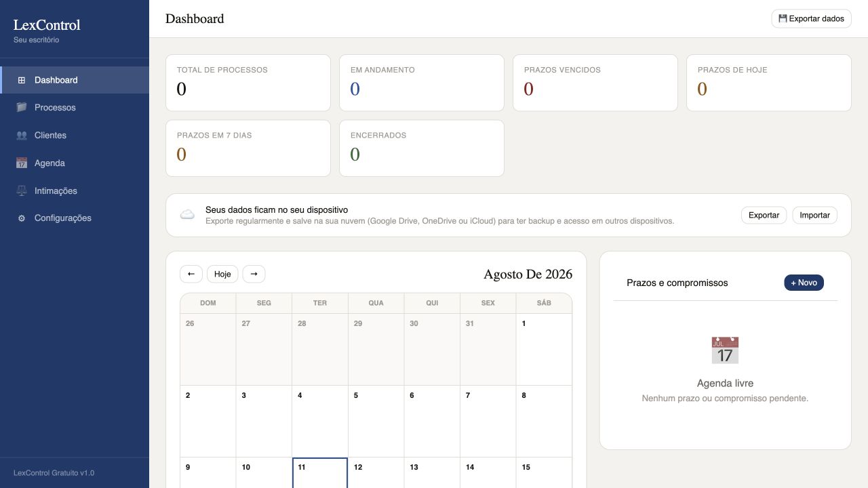Screen dimensions: 868x488
Task: Click the calendar icon above Agenda livre
Action: point(725,350)
